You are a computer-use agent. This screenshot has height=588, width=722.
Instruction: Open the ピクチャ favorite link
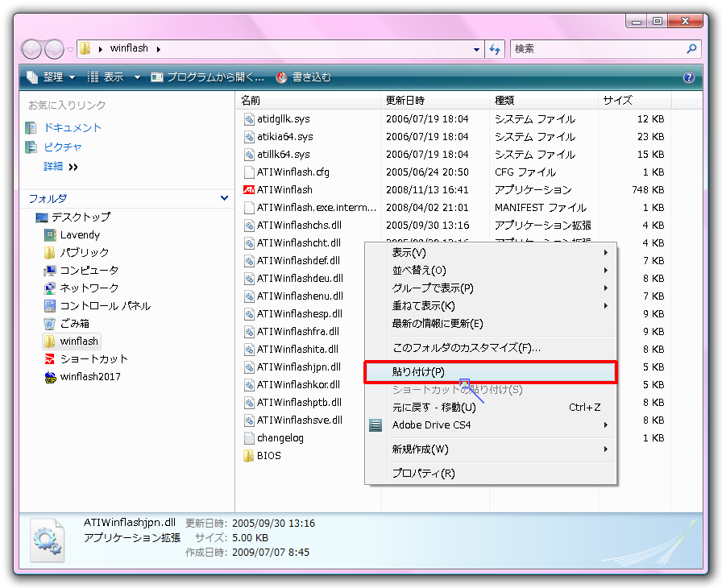(63, 147)
